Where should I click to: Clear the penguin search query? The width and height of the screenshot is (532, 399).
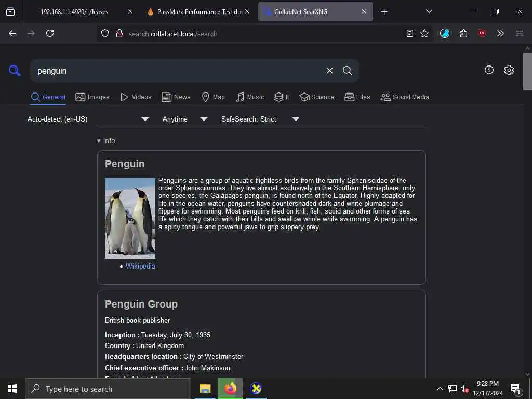329,71
